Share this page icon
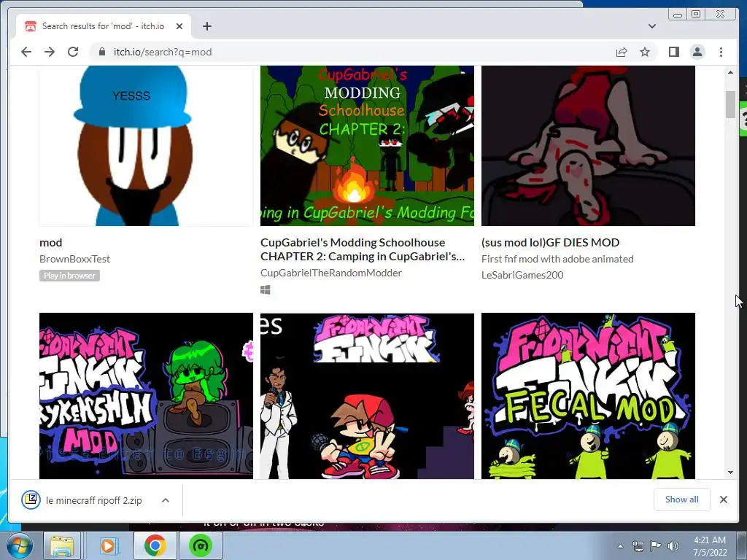The height and width of the screenshot is (560, 747). (x=622, y=52)
